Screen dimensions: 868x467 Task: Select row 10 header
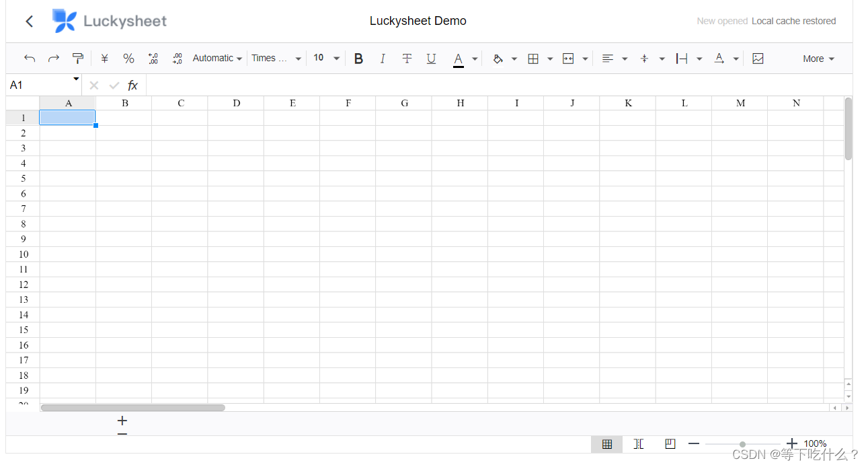coord(23,254)
